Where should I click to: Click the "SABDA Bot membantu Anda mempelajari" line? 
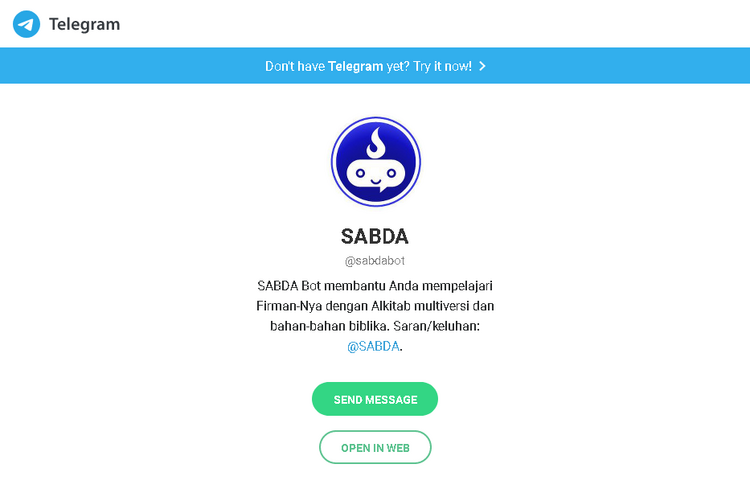(375, 286)
